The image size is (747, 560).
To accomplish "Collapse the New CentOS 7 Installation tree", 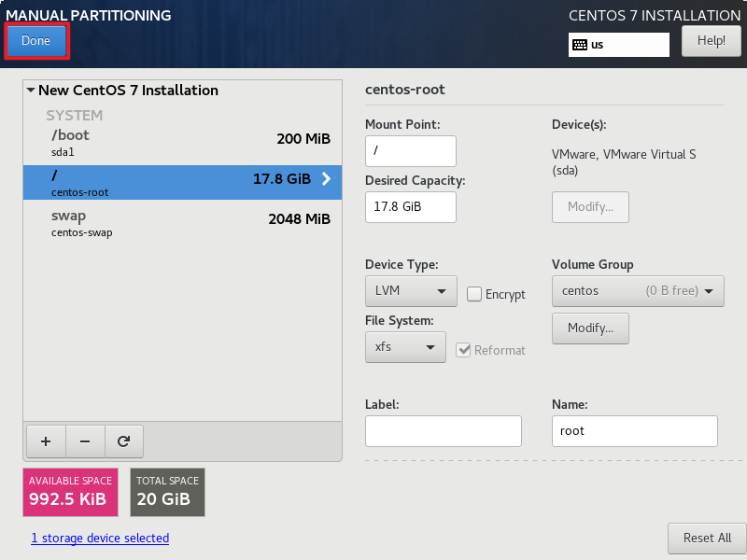I will coord(31,90).
